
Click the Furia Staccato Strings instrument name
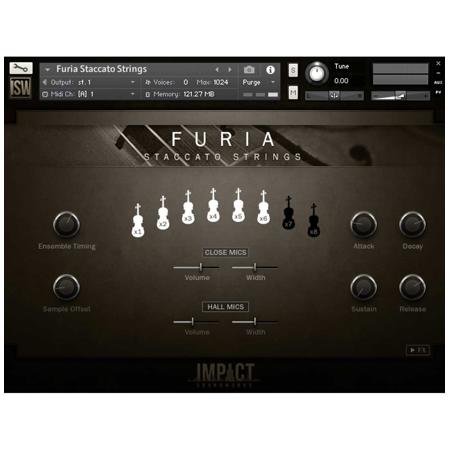click(101, 69)
